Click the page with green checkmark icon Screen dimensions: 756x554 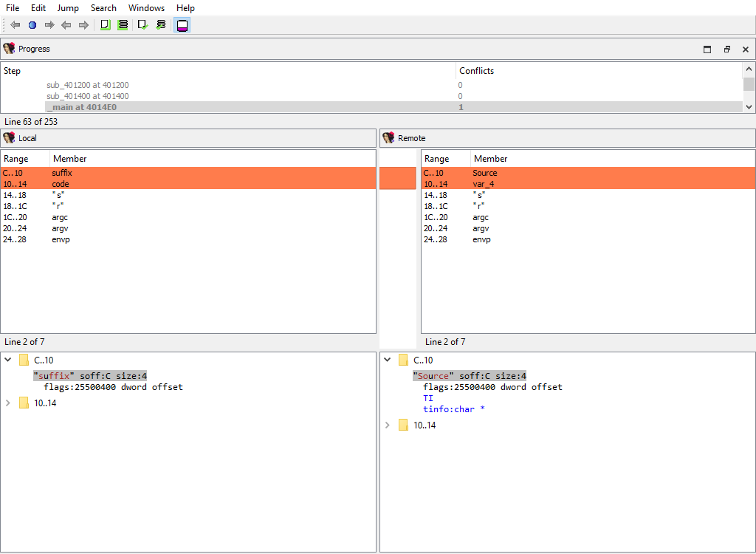[x=142, y=25]
